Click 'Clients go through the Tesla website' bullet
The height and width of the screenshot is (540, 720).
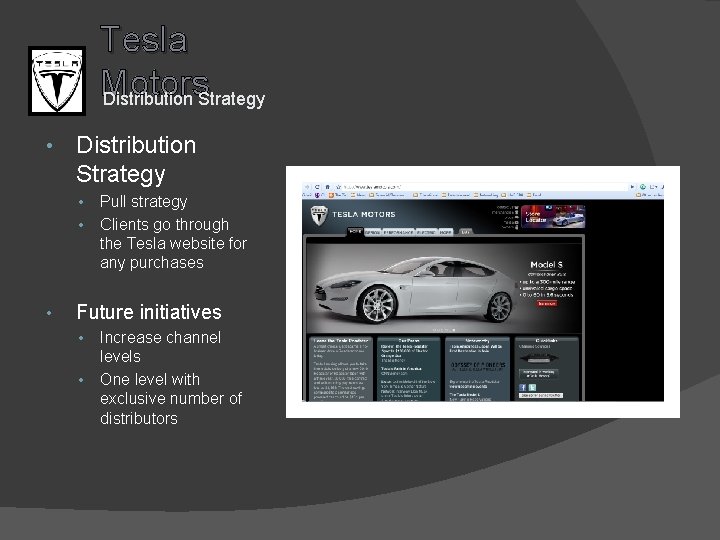[x=173, y=243]
